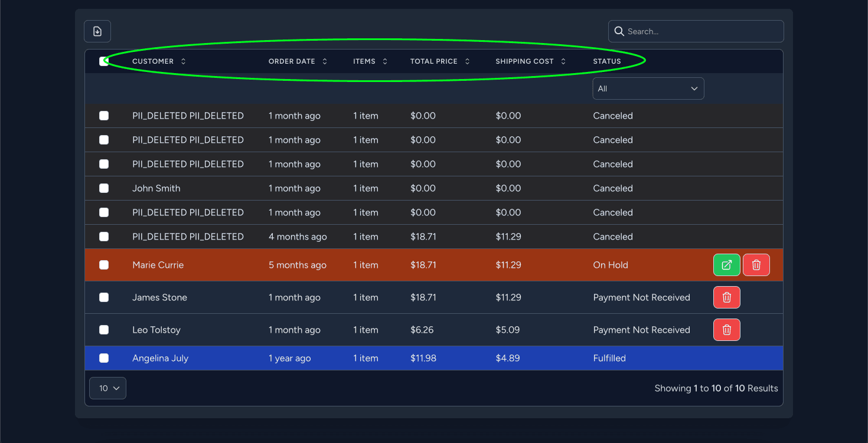
Task: Delete James Stone's order with the trash icon
Action: pyautogui.click(x=726, y=297)
